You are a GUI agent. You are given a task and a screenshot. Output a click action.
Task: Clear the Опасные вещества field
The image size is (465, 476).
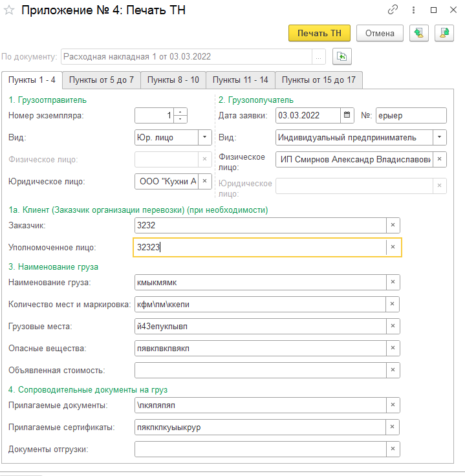point(393,348)
